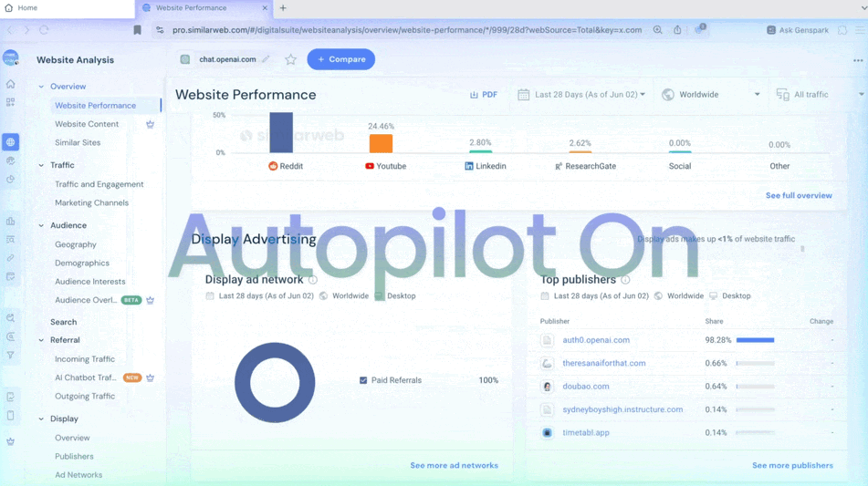This screenshot has height=486, width=868.
Task: Open the Worldwide country dropdown
Action: 711,95
